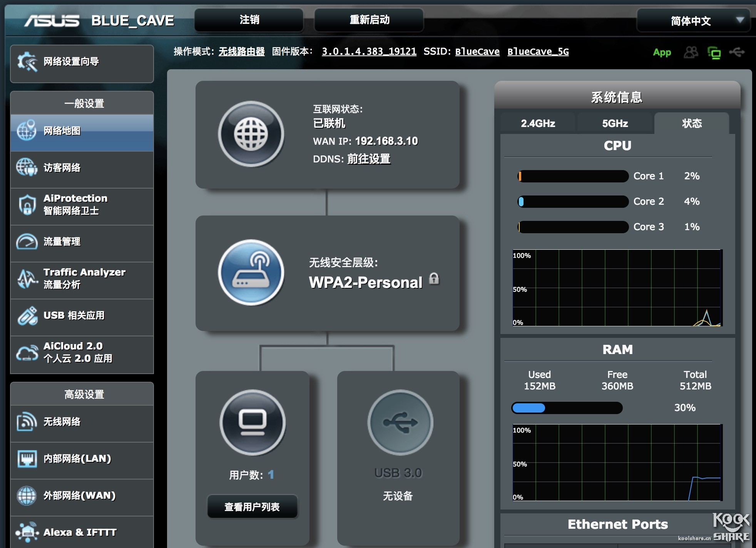The width and height of the screenshot is (756, 548).
Task: Click the Network Setup Wizard icon
Action: 27,62
